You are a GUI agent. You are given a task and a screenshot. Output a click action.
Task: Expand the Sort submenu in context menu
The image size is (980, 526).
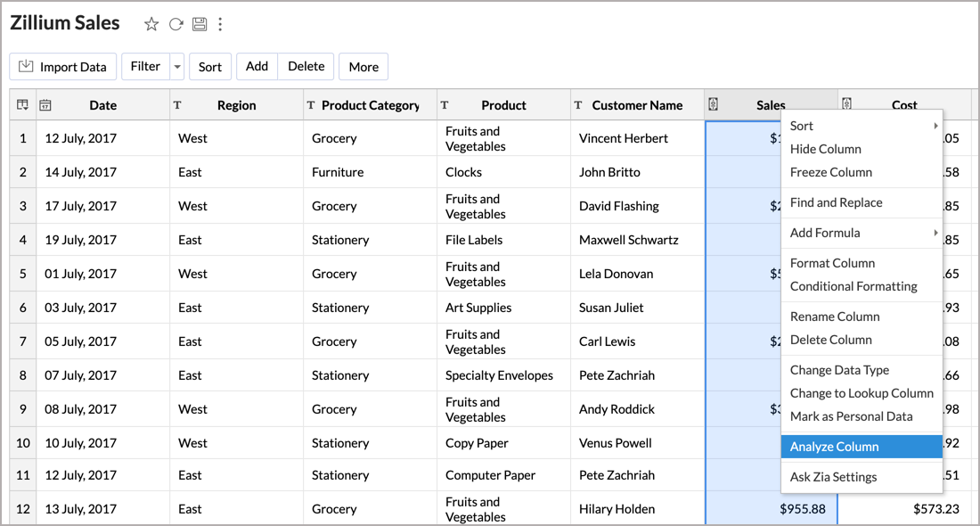pyautogui.click(x=935, y=126)
